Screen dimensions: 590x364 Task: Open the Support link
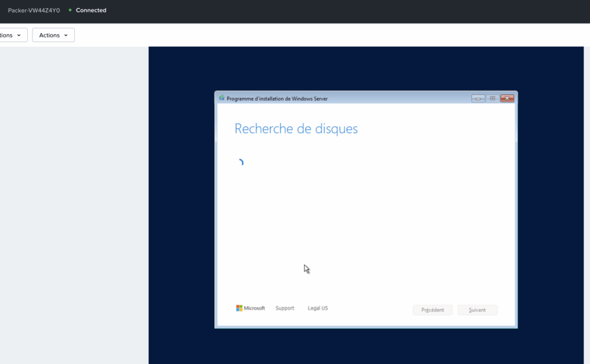click(285, 308)
